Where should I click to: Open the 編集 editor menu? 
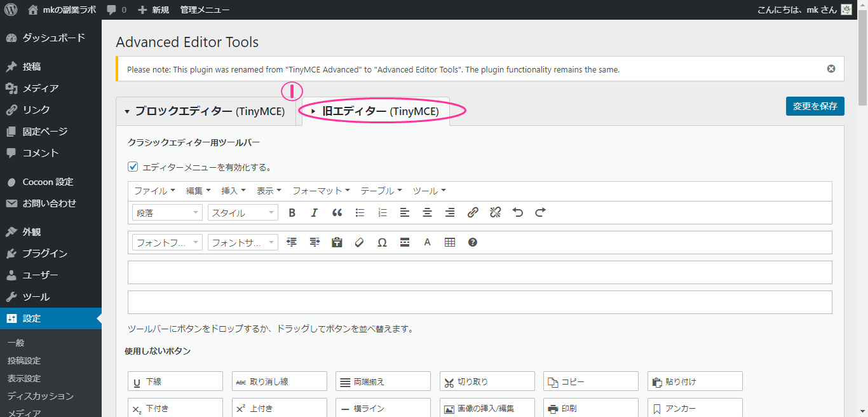pyautogui.click(x=198, y=191)
